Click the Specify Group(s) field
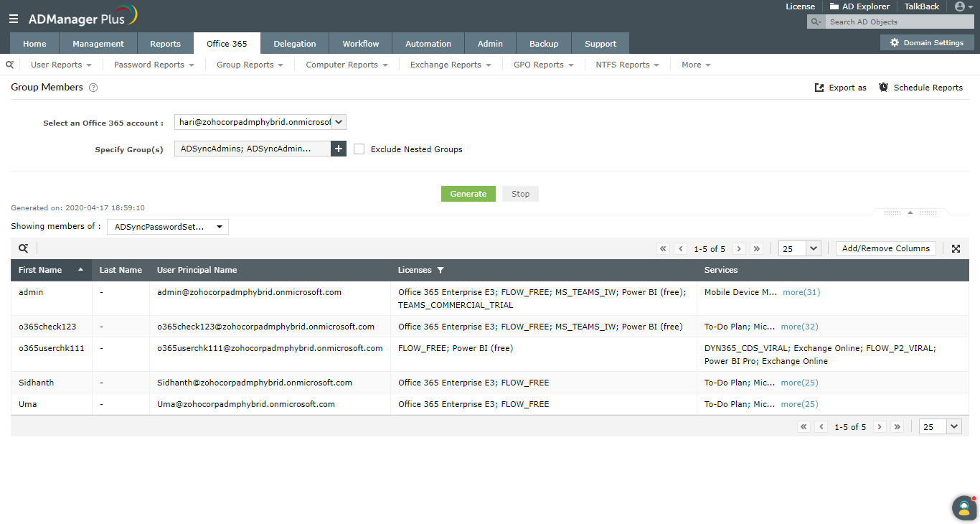 pyautogui.click(x=253, y=149)
